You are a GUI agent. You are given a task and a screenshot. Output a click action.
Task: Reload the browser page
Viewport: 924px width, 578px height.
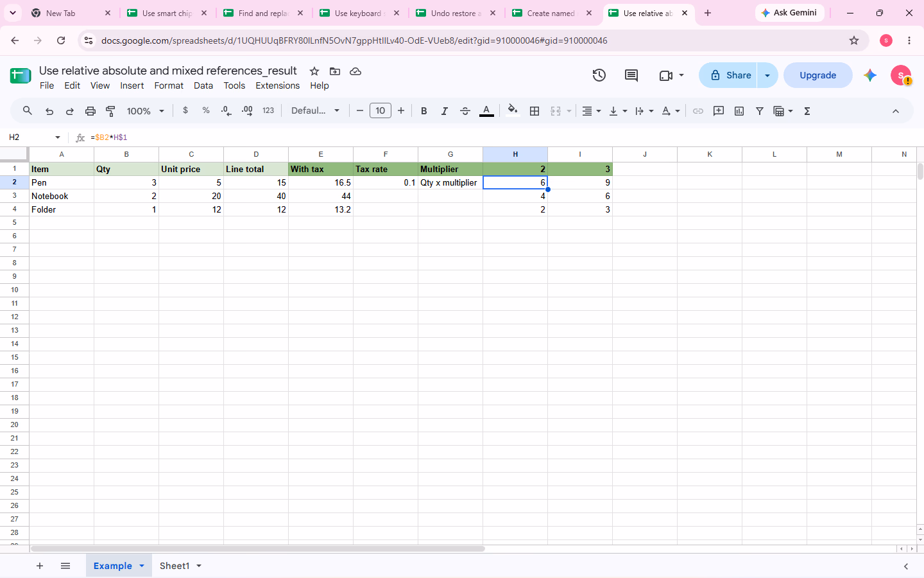(x=61, y=40)
